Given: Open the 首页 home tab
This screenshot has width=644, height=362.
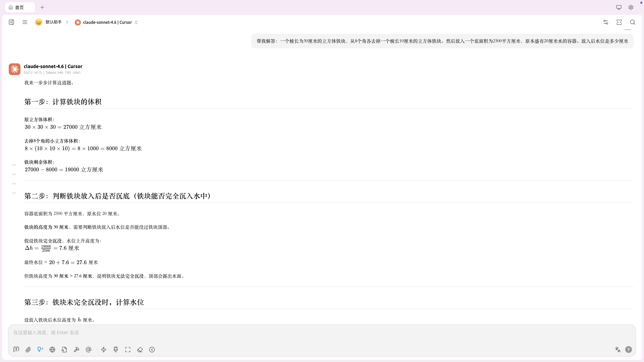Looking at the screenshot, I should 20,7.
